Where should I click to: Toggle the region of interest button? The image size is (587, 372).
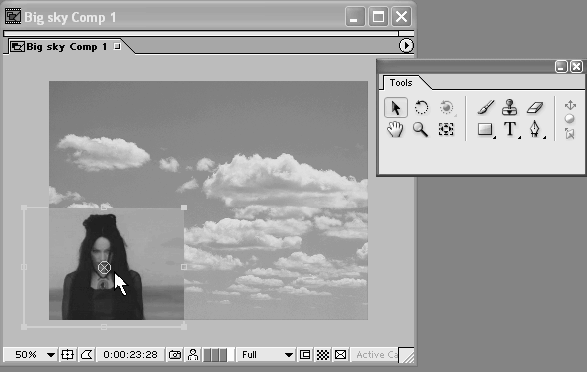tap(305, 354)
